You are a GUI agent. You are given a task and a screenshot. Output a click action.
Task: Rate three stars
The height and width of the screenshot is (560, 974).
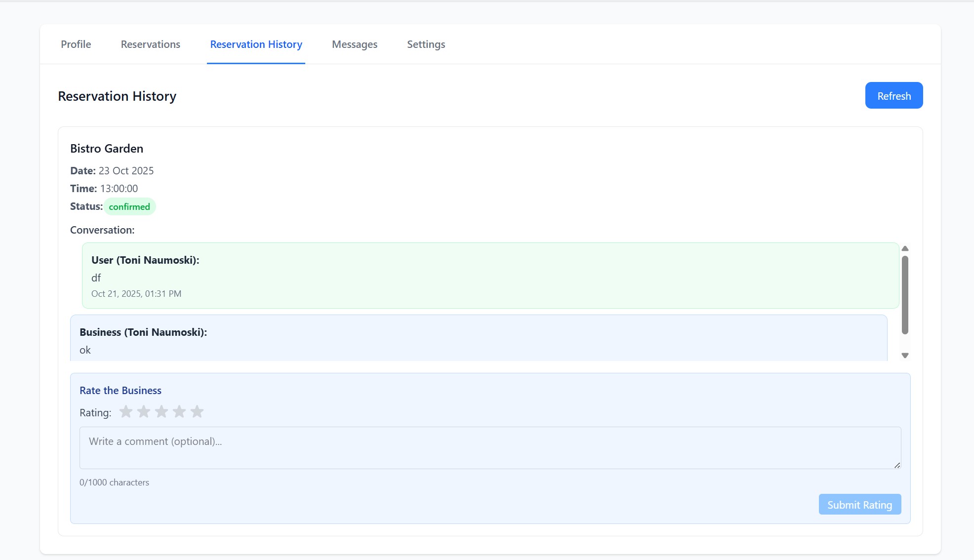[x=162, y=411]
